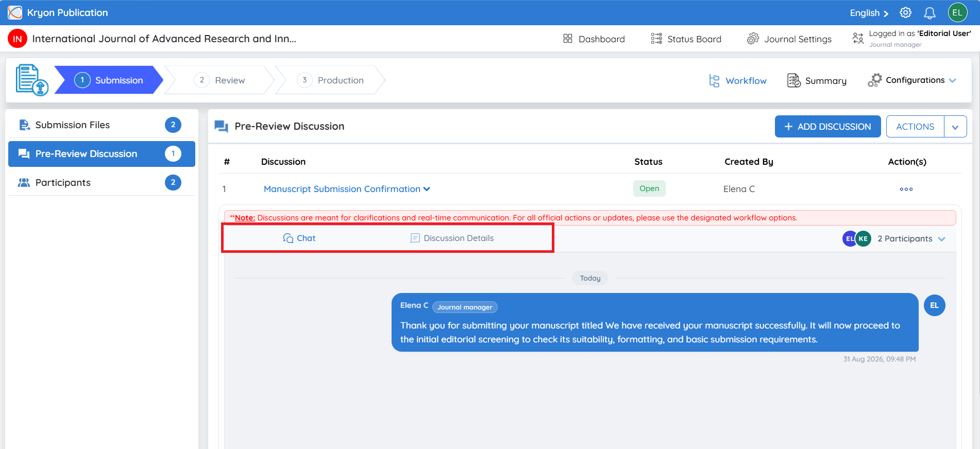
Task: Open Participants in the sidebar
Action: coord(102,183)
